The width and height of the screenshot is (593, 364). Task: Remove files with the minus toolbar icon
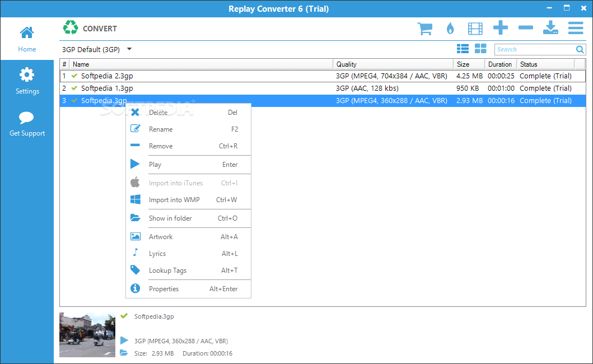[526, 27]
